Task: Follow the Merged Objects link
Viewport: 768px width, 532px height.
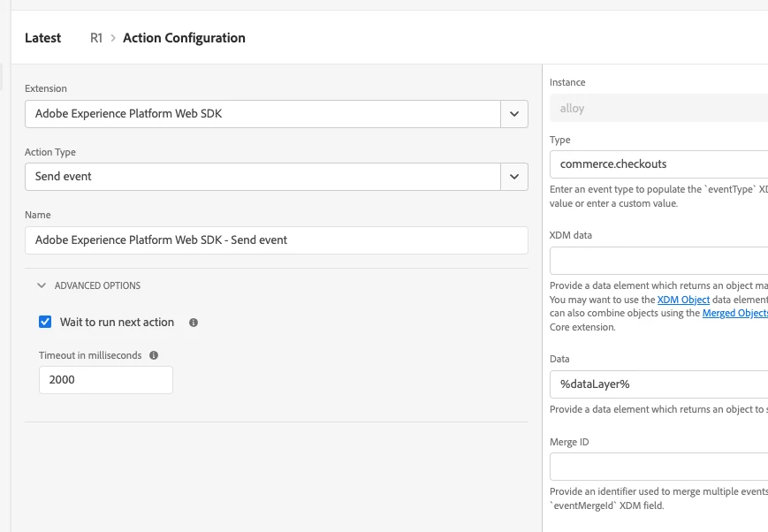Action: click(x=734, y=314)
